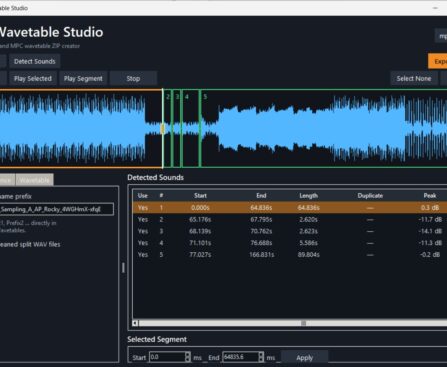Click the # column header
Viewport: 447px width, 367px height.
[161, 196]
